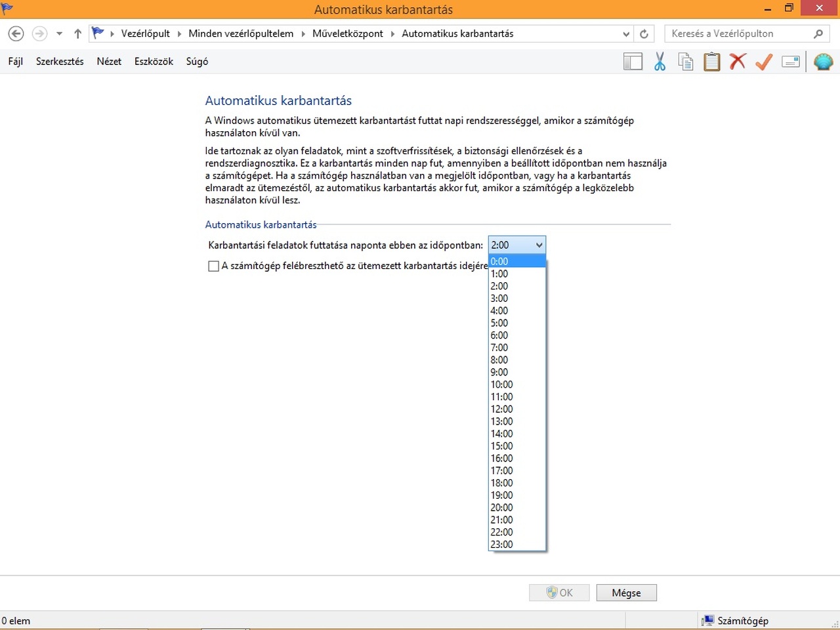Select 14:00 in the time list
Viewport: 840px width, 630px height.
coord(517,434)
